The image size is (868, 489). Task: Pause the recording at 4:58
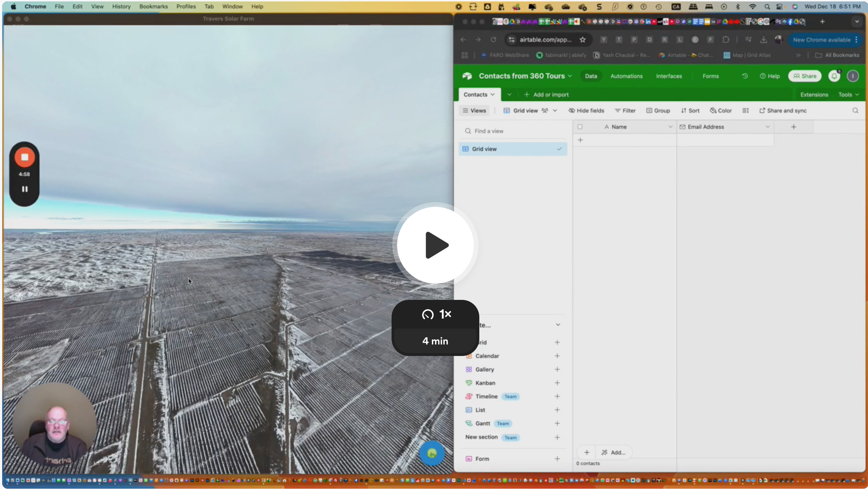(24, 189)
